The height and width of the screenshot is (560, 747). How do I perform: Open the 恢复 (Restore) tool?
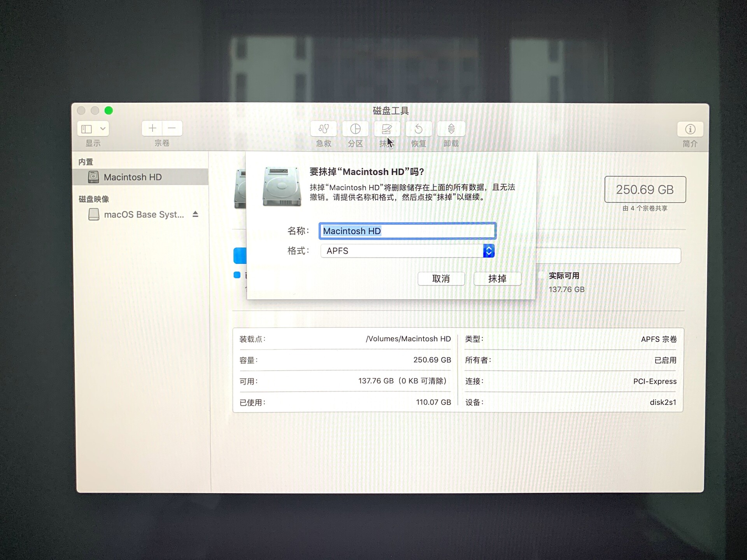(419, 129)
